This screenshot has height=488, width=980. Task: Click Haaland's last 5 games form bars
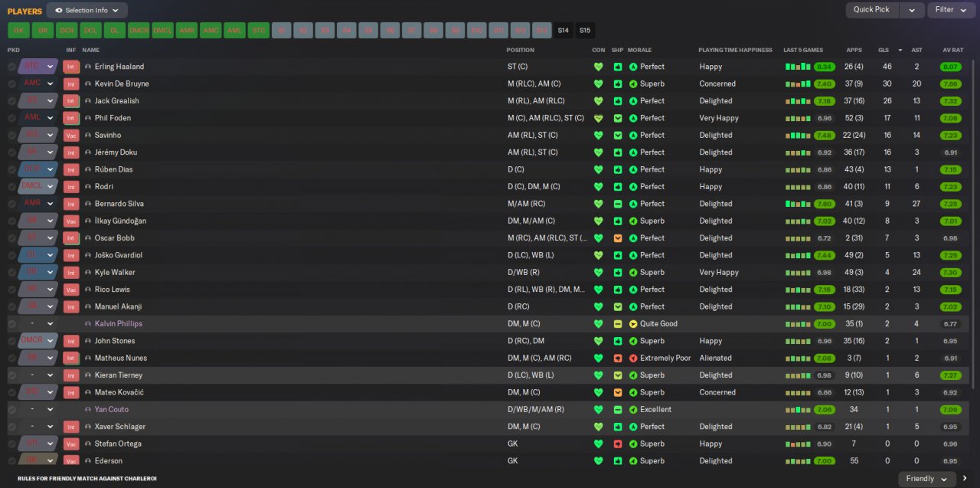point(798,67)
